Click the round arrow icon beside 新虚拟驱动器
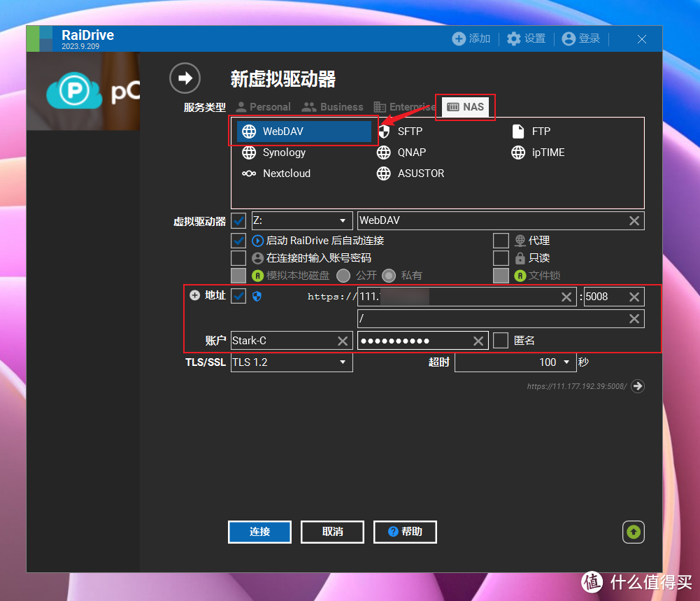700x601 pixels. click(185, 78)
